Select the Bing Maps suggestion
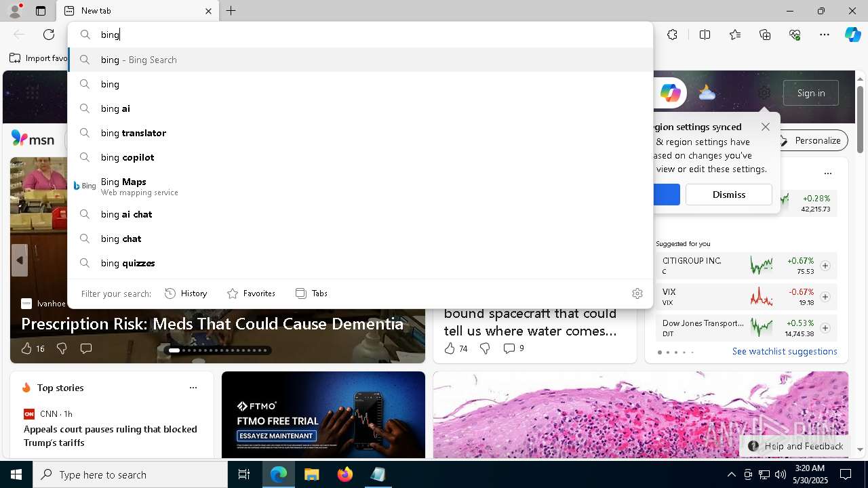The height and width of the screenshot is (488, 868). pyautogui.click(x=360, y=186)
